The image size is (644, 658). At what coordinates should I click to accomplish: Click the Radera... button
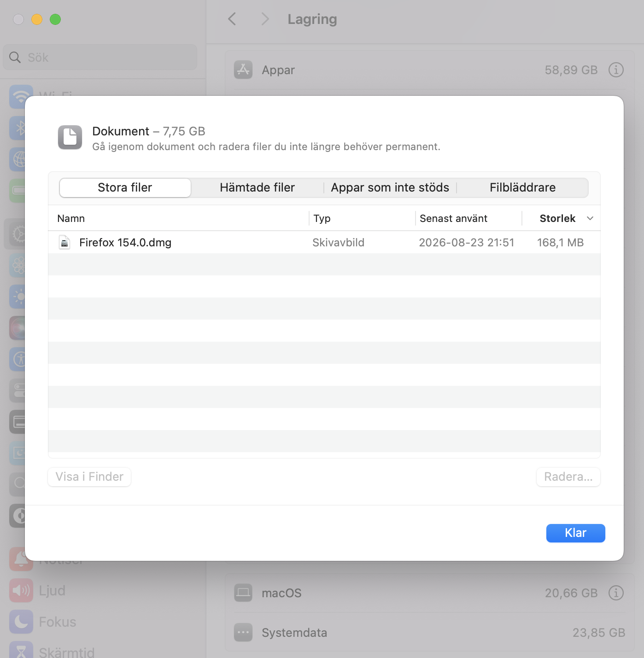coord(568,477)
